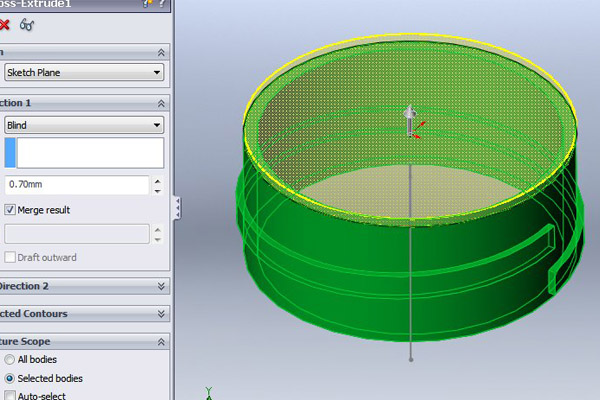
Task: Increase the extrude depth with up arrow
Action: click(157, 181)
